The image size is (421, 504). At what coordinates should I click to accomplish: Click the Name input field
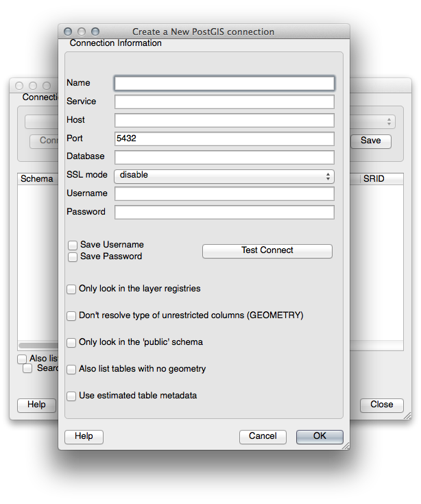pos(224,84)
